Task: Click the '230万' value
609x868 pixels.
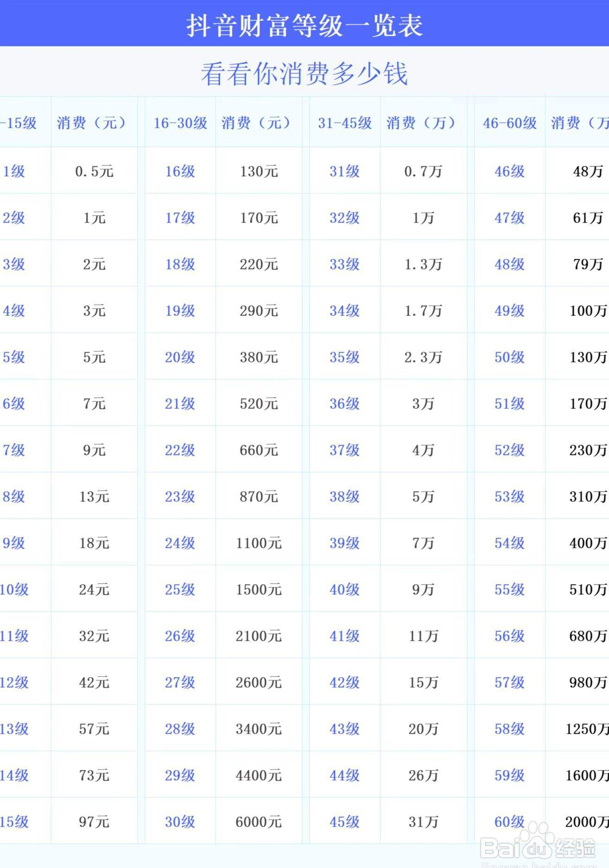Action: pyautogui.click(x=589, y=450)
